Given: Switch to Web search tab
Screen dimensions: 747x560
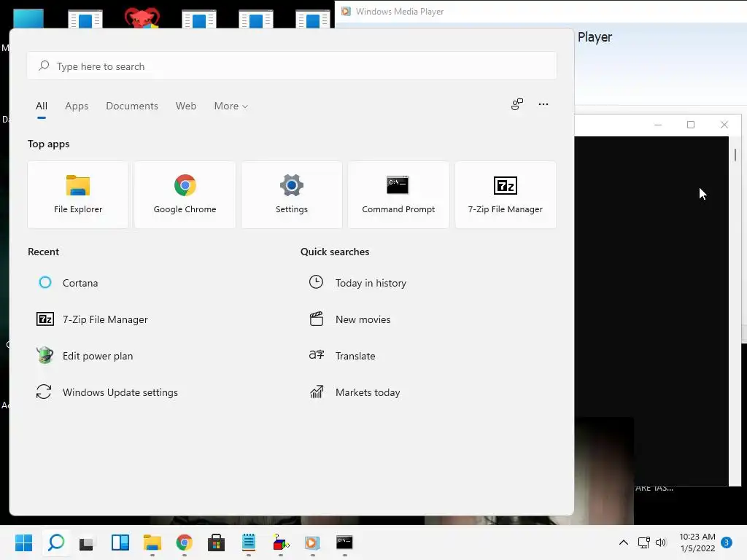Looking at the screenshot, I should [186, 106].
